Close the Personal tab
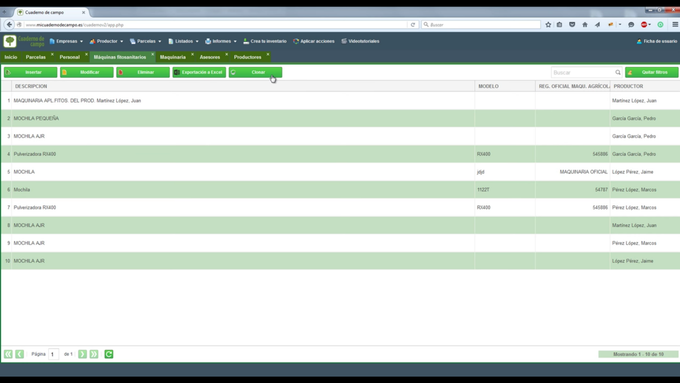Image resolution: width=680 pixels, height=383 pixels. tap(86, 54)
